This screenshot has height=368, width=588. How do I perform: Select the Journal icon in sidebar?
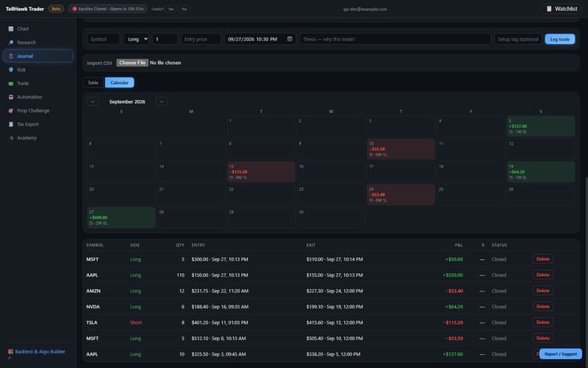coord(11,56)
